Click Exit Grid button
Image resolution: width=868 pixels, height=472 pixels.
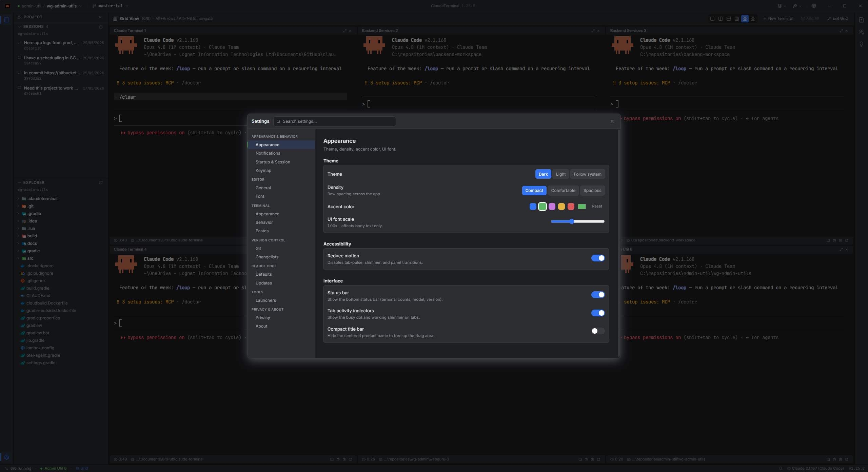[x=837, y=19]
